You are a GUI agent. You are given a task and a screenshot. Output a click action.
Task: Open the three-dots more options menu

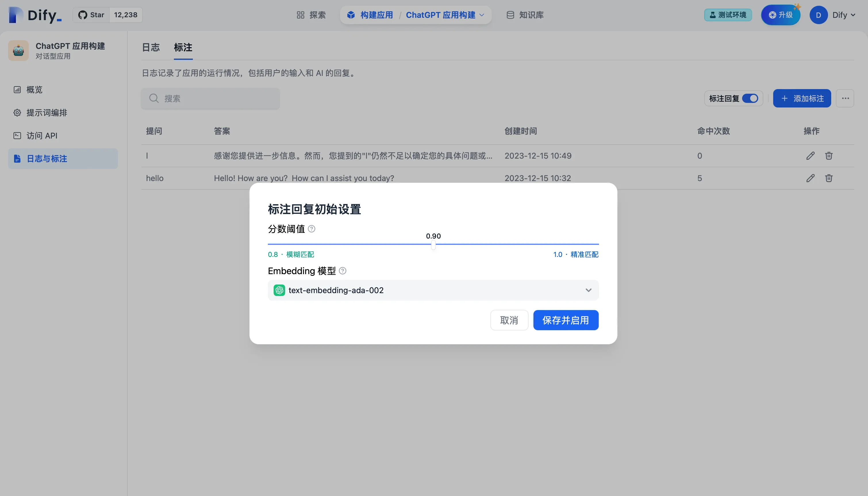[845, 99]
